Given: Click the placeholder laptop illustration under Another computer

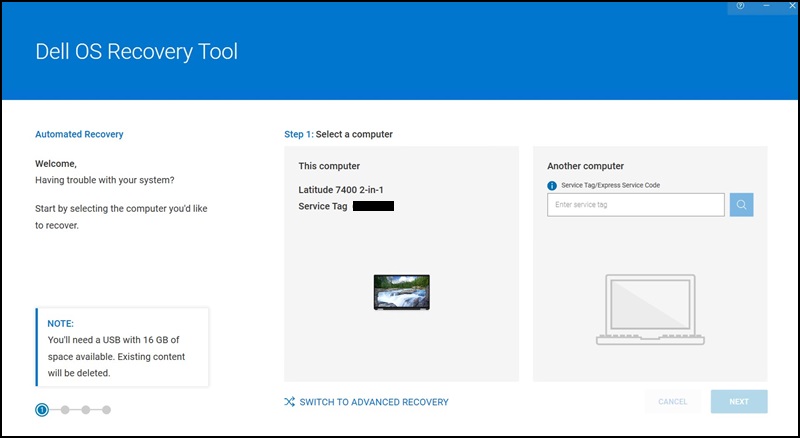Looking at the screenshot, I should tap(651, 310).
